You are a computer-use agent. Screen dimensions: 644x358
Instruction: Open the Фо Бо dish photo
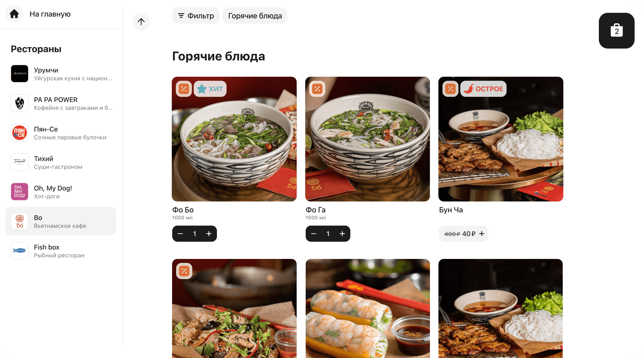click(234, 139)
